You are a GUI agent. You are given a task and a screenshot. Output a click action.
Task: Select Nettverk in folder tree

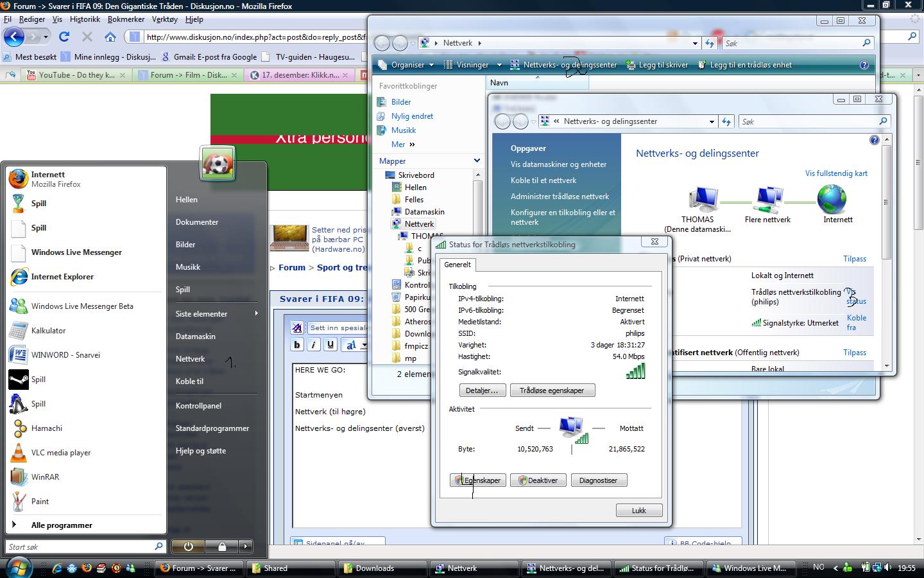(x=419, y=224)
